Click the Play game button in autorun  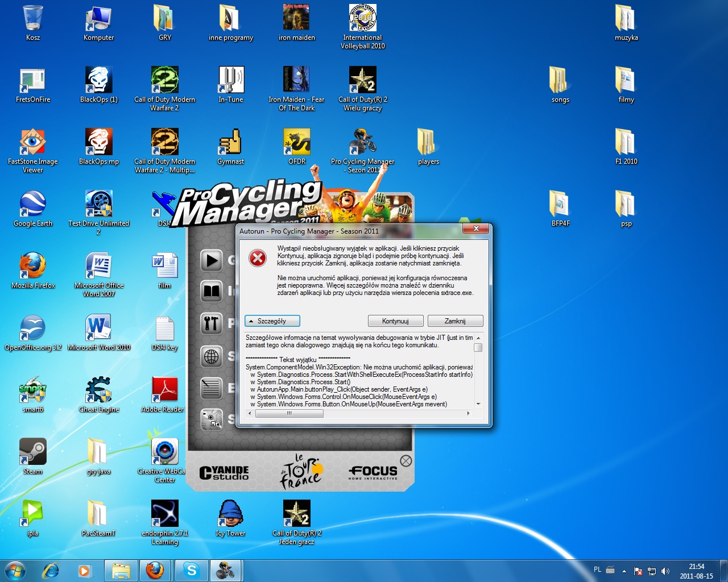coord(211,261)
